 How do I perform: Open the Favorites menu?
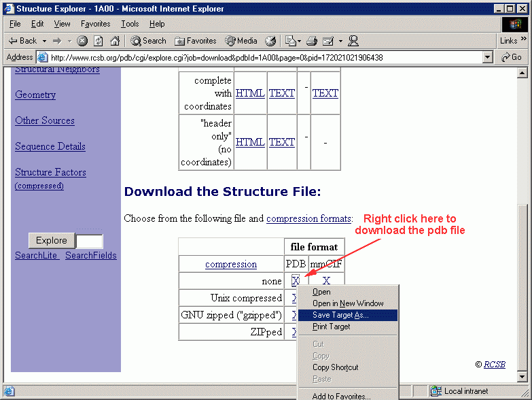[95, 24]
